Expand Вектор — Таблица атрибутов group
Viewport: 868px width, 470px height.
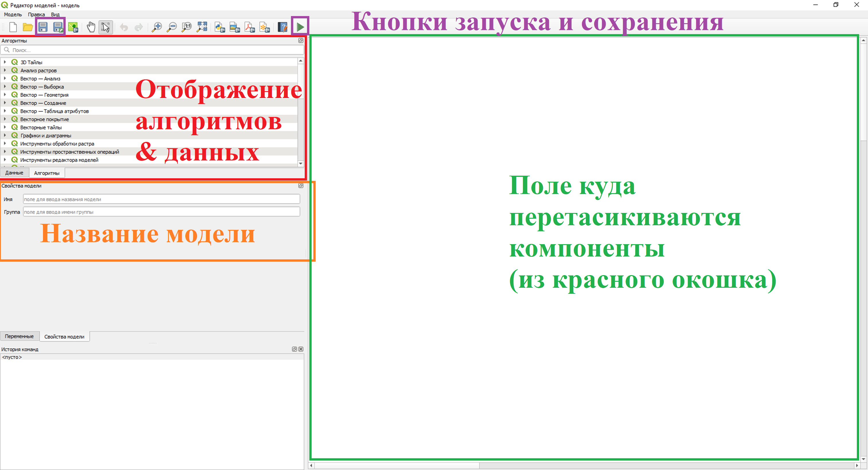pos(5,111)
